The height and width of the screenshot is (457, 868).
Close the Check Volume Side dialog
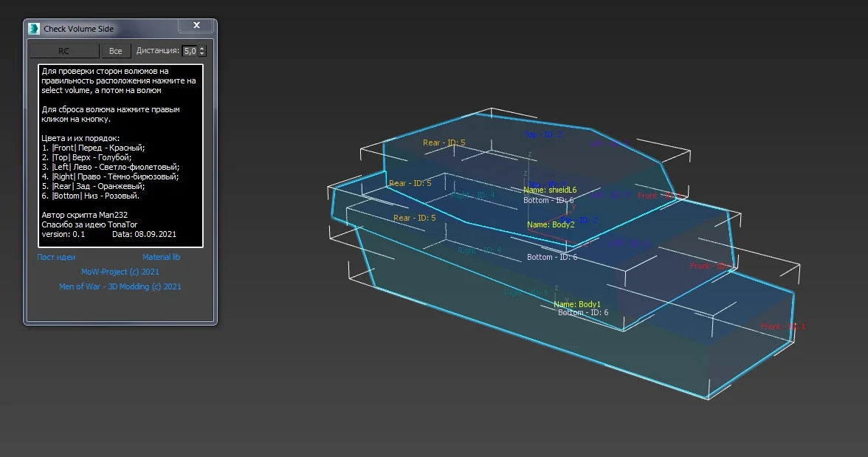click(x=196, y=26)
